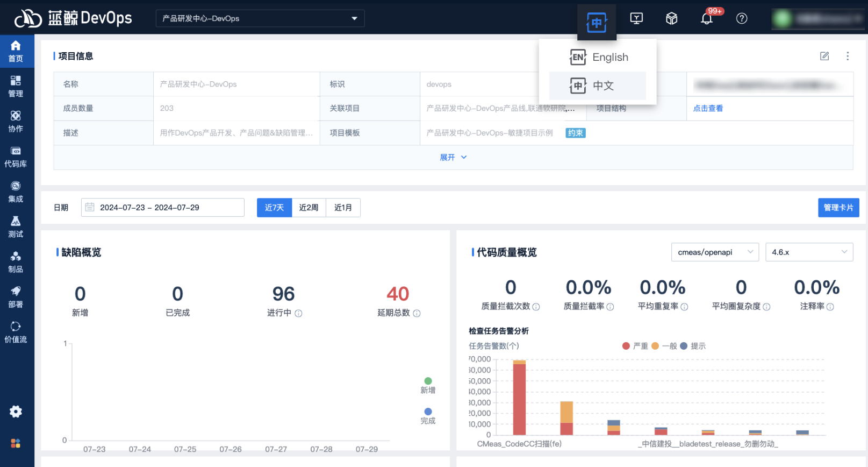Toggle the 提示 legend item

pos(693,346)
